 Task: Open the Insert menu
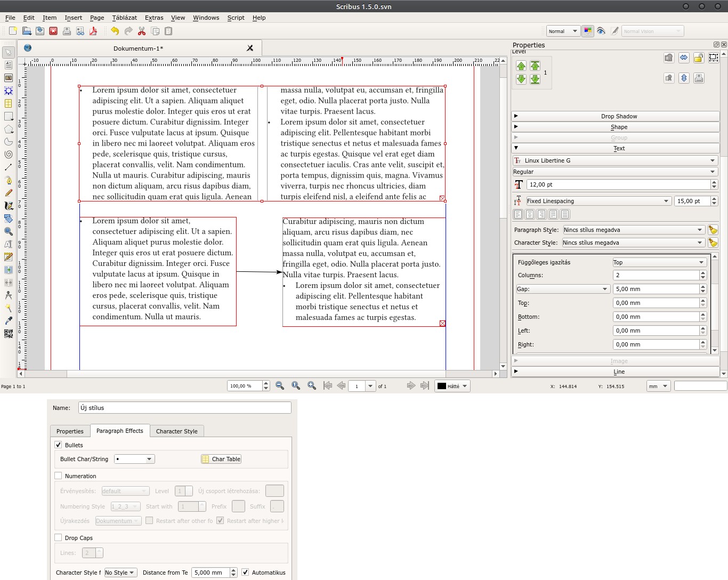point(73,18)
